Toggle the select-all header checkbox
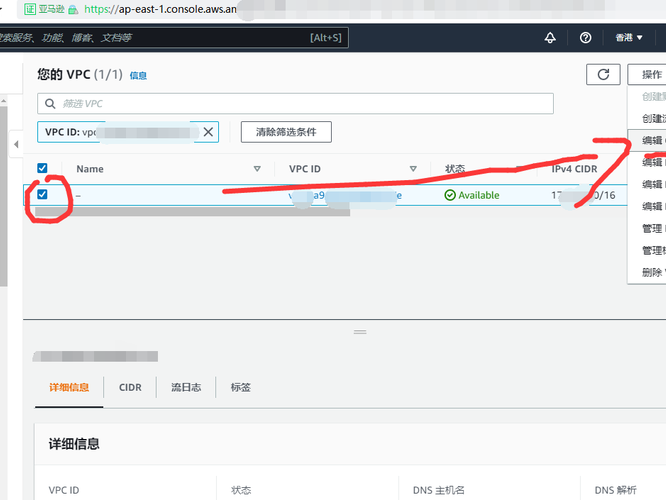The height and width of the screenshot is (500, 666). click(42, 168)
